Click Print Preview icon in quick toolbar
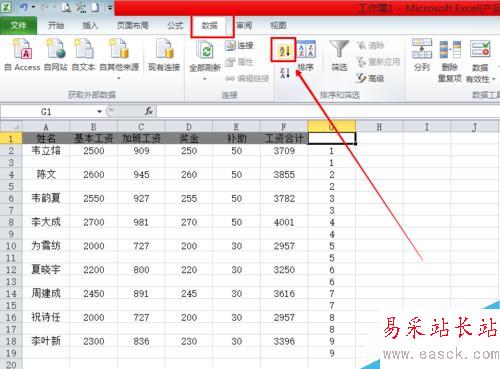 coord(66,7)
